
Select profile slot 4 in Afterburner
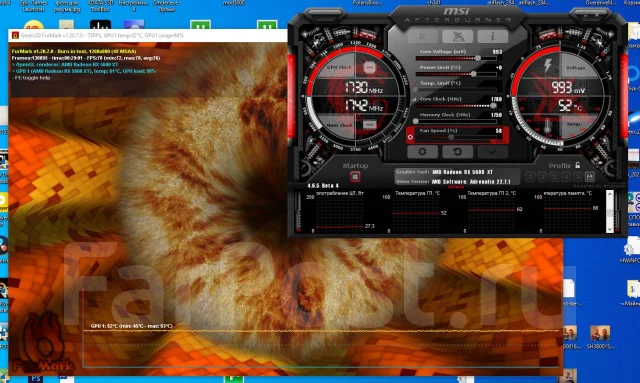[566, 177]
